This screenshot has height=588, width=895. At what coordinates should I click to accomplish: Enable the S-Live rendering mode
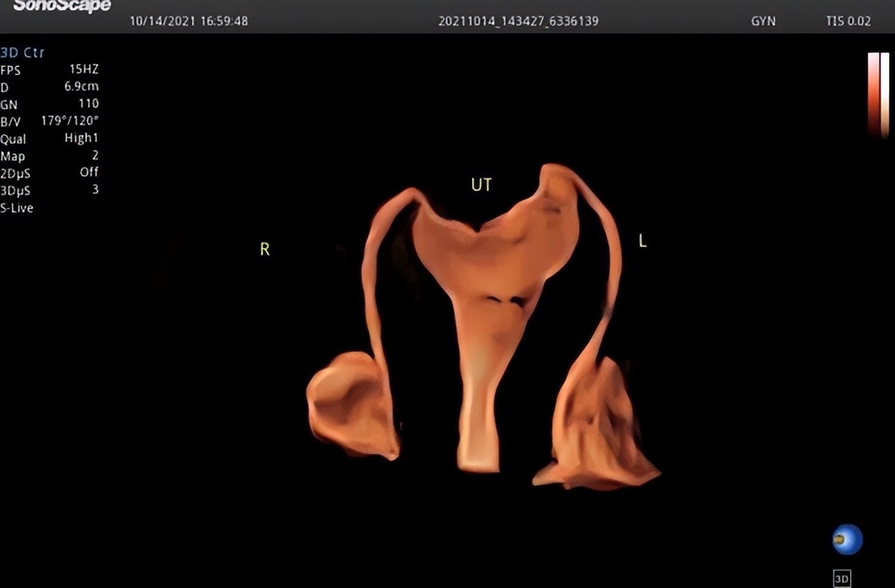tap(18, 208)
